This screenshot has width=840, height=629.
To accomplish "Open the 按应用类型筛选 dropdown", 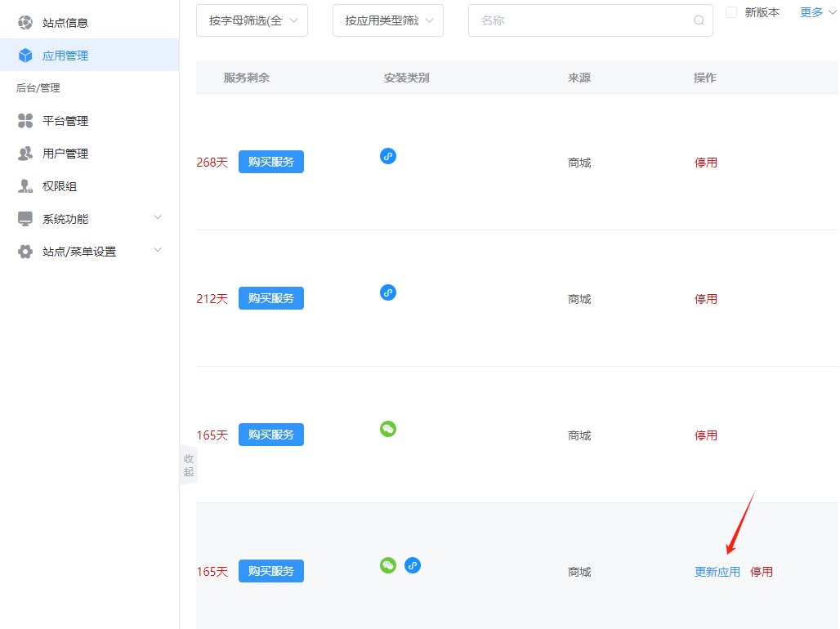I will pos(388,20).
